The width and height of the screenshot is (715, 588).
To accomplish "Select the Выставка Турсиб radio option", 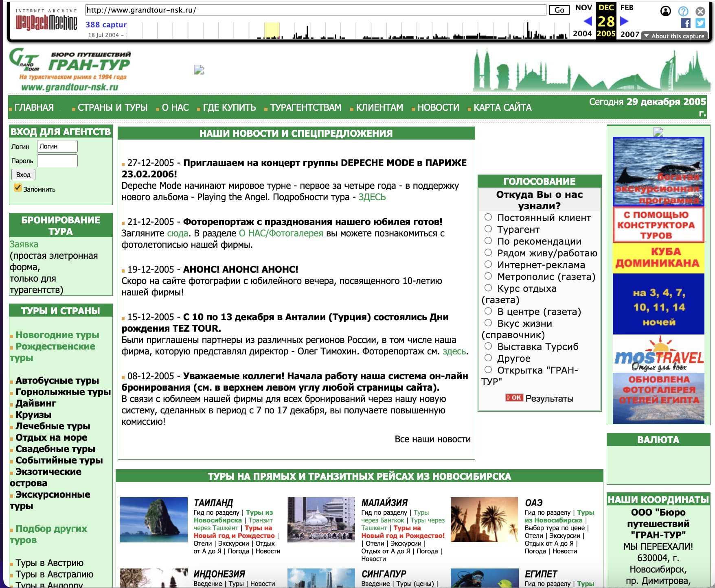I will 488,346.
